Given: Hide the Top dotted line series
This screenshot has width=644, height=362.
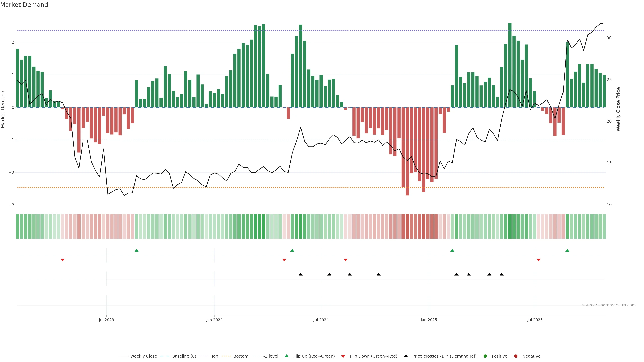Looking at the screenshot, I should click(x=214, y=356).
